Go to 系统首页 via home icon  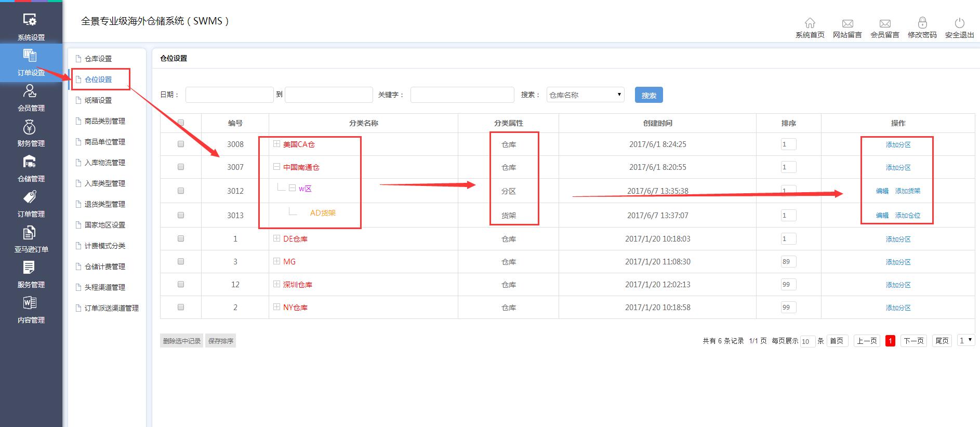810,23
